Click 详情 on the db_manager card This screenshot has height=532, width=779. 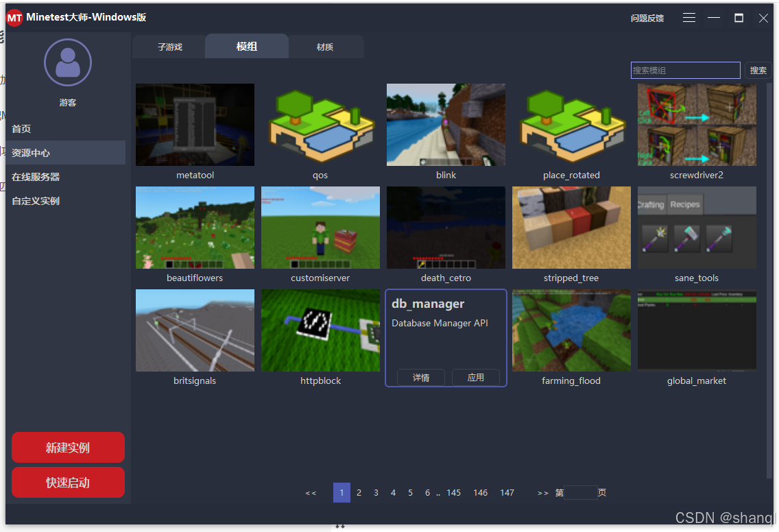[x=421, y=378]
